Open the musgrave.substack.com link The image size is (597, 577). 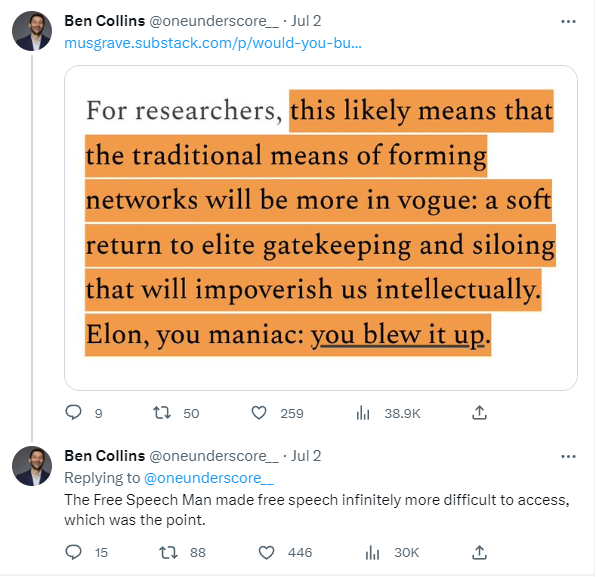pos(213,43)
